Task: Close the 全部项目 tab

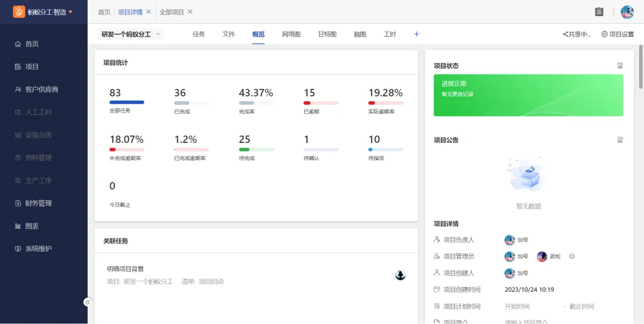Action: 190,12
